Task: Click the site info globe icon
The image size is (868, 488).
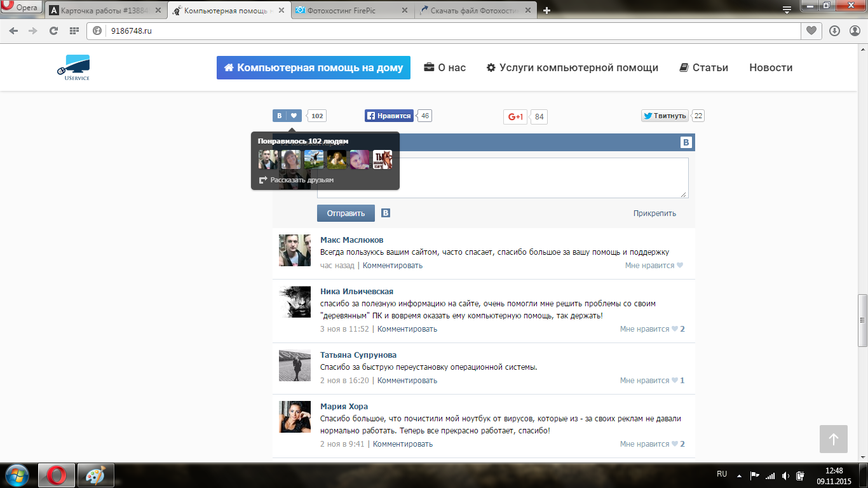Action: coord(97,30)
